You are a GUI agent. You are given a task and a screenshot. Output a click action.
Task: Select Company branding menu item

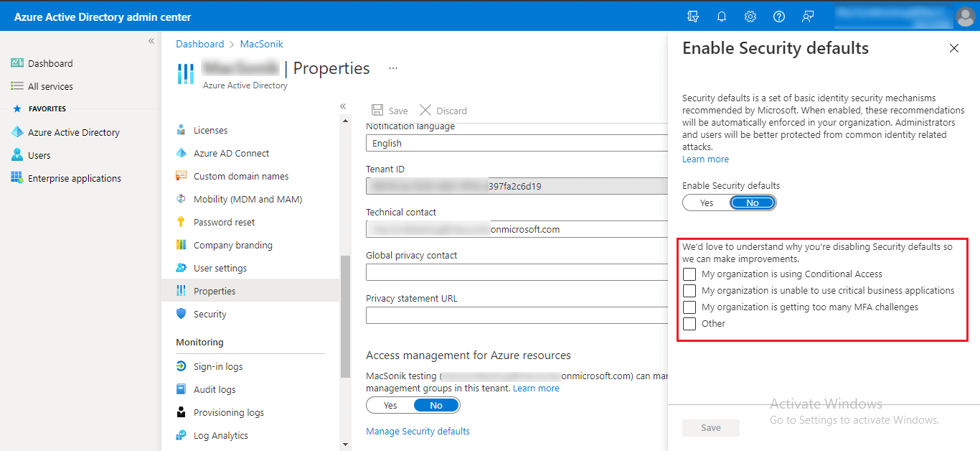232,245
